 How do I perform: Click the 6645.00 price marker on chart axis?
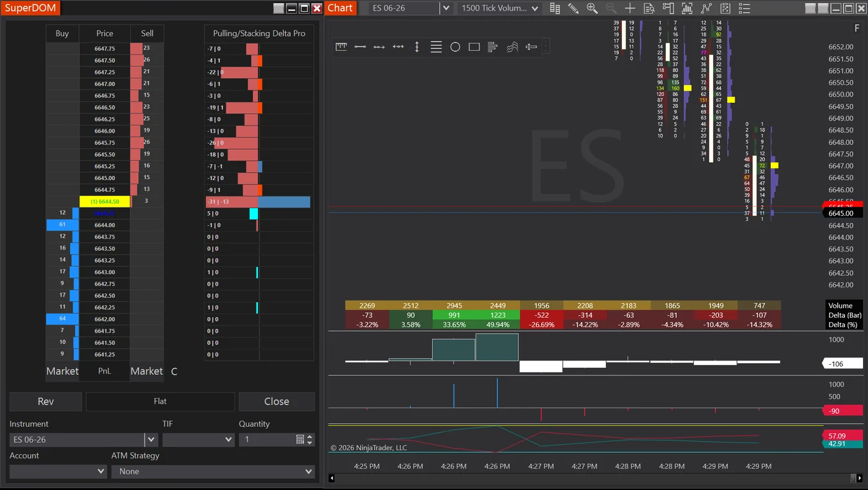(x=843, y=213)
